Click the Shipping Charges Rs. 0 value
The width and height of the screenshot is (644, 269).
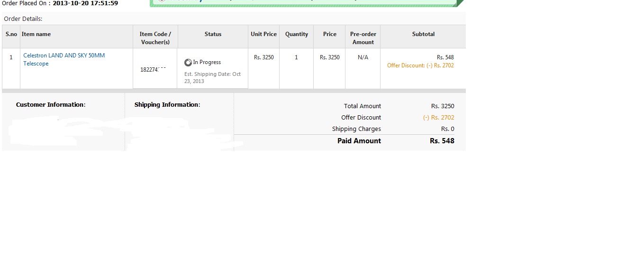[x=447, y=129]
